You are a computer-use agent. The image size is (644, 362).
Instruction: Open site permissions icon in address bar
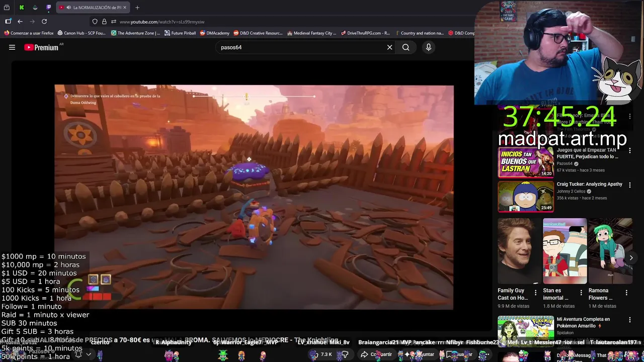point(114,22)
